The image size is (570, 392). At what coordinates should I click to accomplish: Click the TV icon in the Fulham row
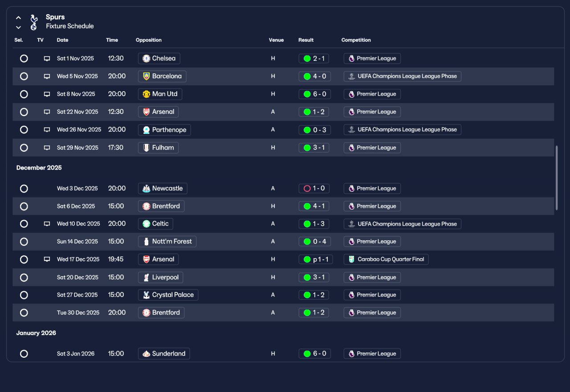[47, 148]
